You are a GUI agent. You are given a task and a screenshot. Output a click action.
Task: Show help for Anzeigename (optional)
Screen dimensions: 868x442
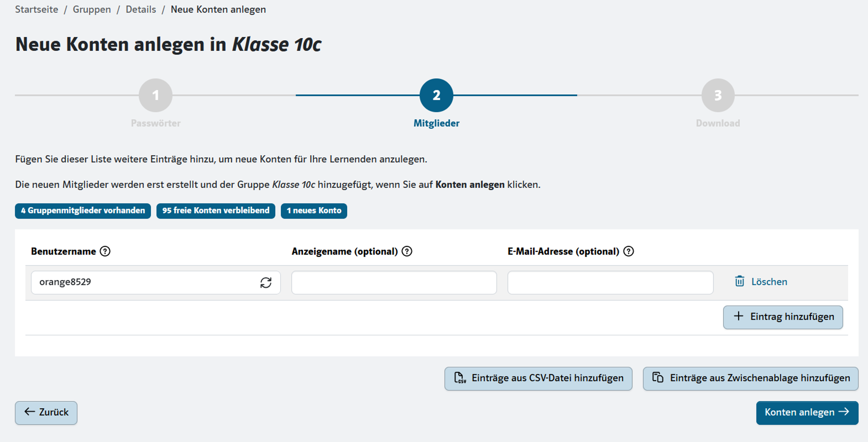407,251
